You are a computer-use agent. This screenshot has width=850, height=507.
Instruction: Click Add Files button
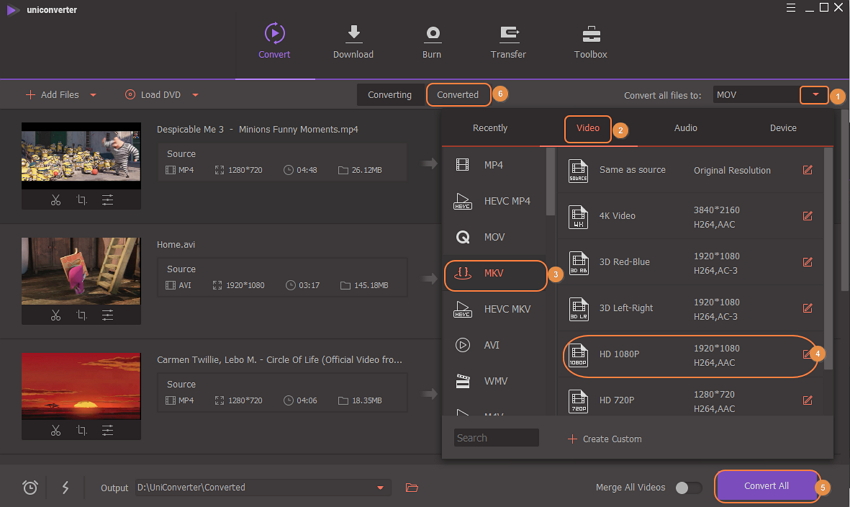tap(53, 95)
